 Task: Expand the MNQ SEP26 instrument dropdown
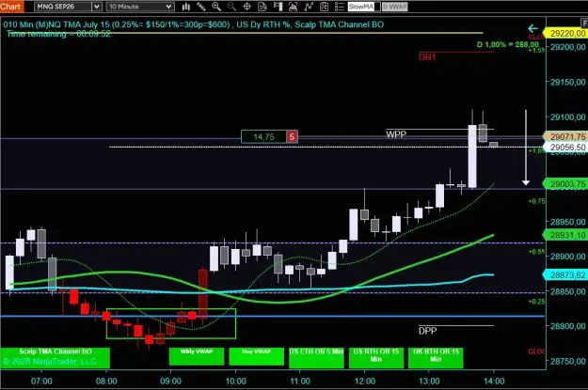[97, 7]
